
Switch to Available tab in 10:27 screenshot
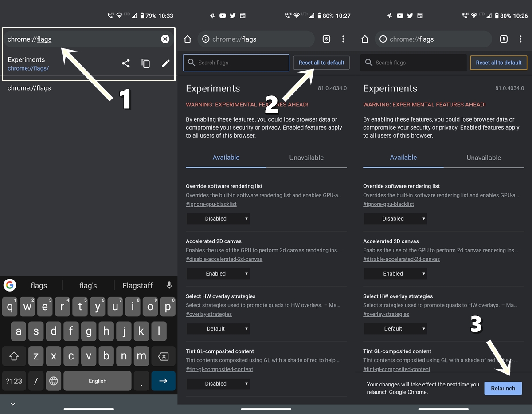[226, 158]
